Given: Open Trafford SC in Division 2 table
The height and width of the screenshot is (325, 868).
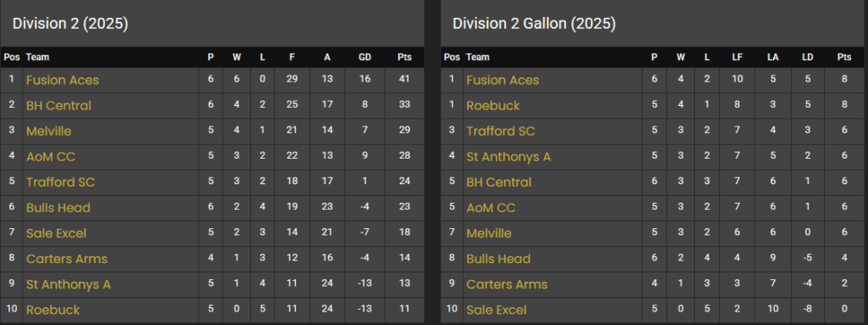Looking at the screenshot, I should click(60, 182).
